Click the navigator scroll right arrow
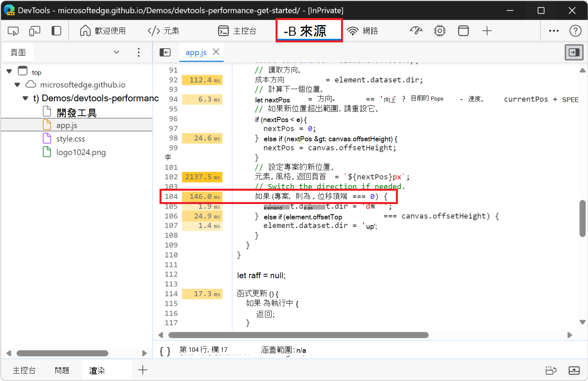 click(144, 353)
